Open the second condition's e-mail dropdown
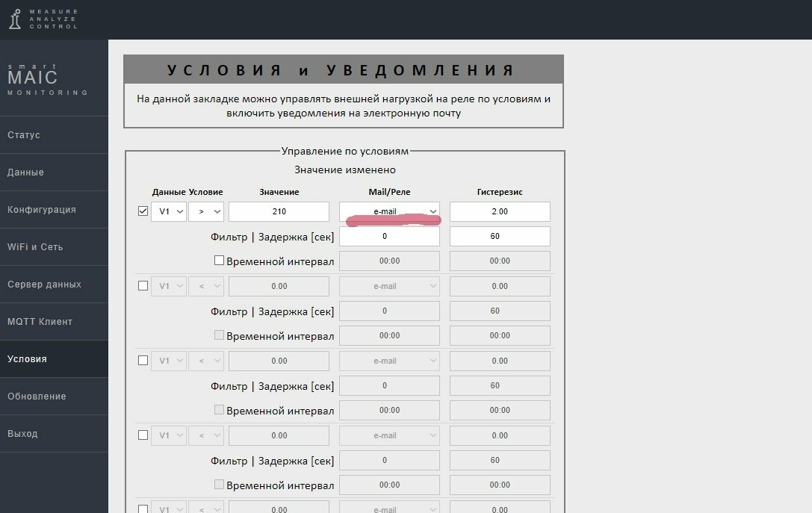Image resolution: width=812 pixels, height=513 pixels. [389, 286]
